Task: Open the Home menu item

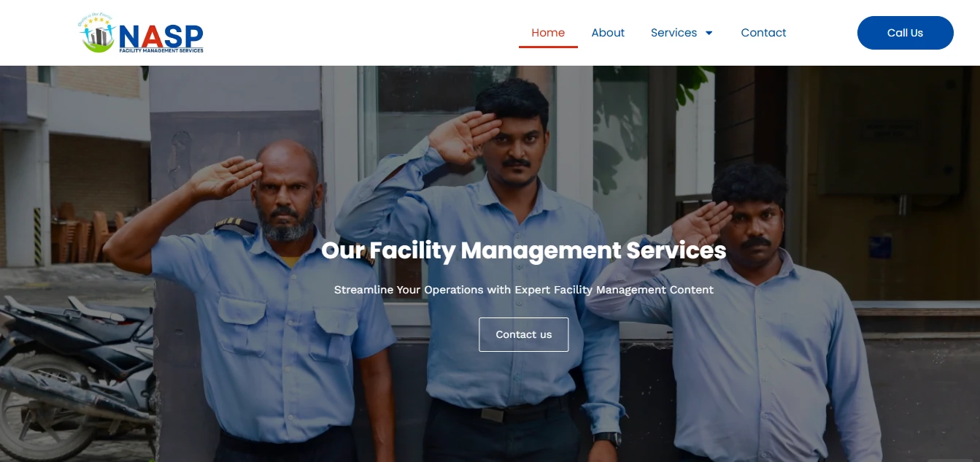Action: pyautogui.click(x=548, y=33)
